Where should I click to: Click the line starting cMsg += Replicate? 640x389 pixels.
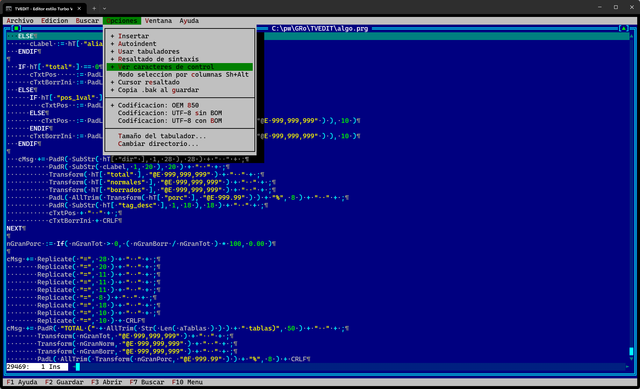[83, 259]
